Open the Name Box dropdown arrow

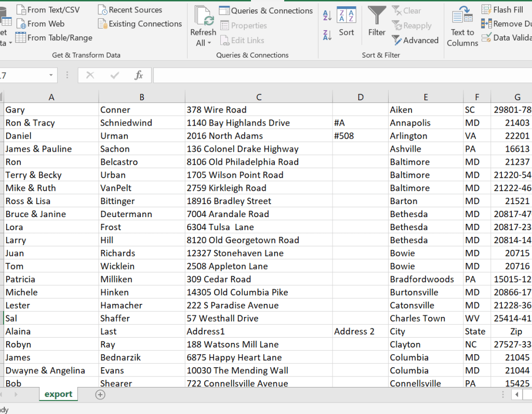[51, 75]
